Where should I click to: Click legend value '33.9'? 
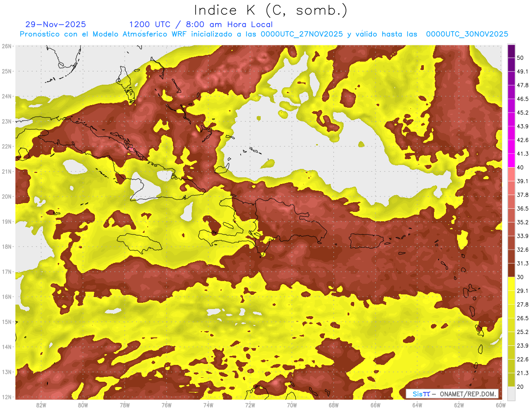coord(522,236)
